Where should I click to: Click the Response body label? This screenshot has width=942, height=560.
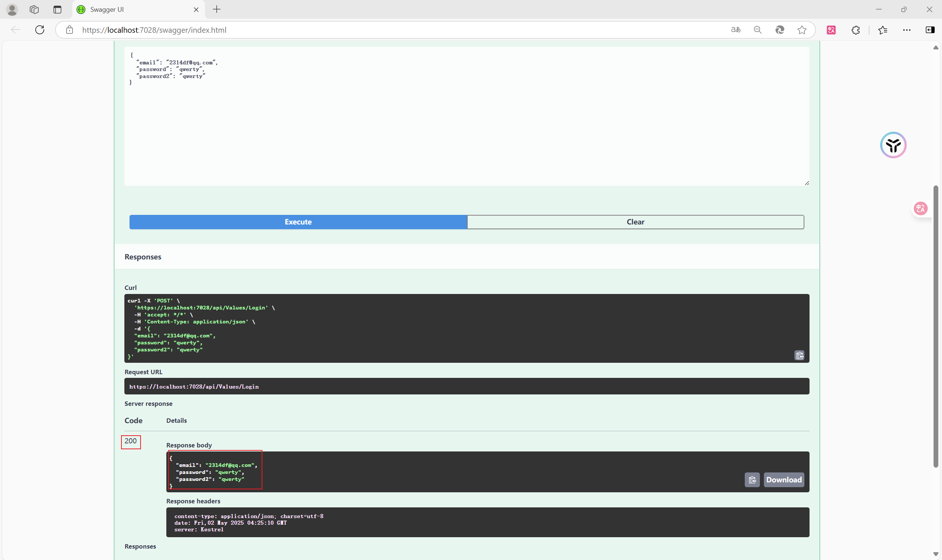189,445
